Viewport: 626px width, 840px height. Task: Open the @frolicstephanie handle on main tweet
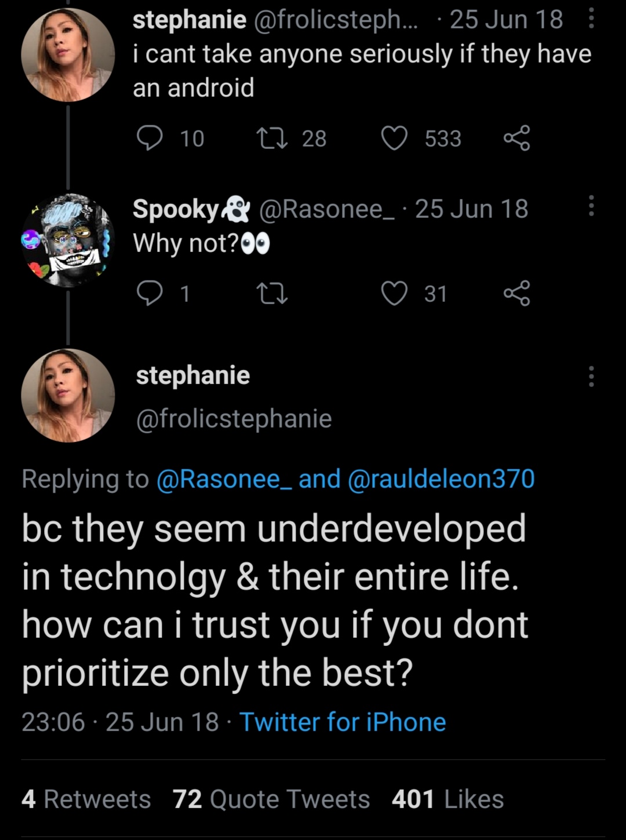click(x=234, y=419)
